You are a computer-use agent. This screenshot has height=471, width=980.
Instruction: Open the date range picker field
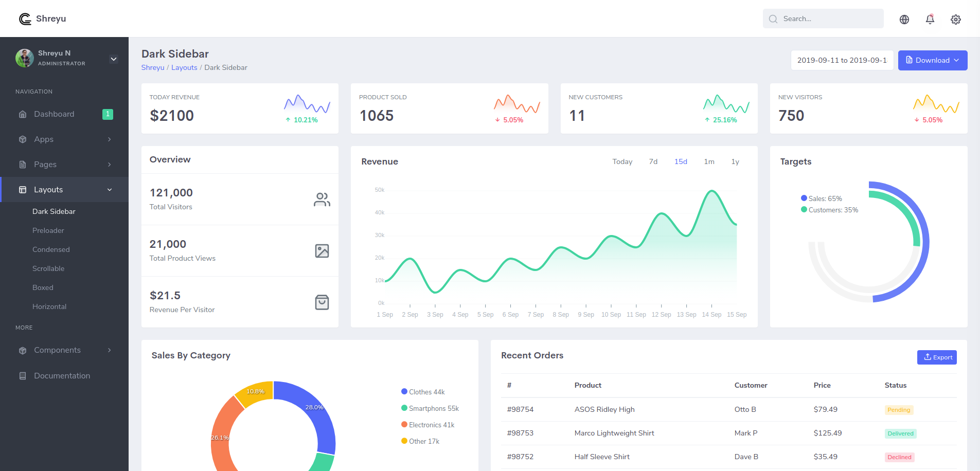coord(842,60)
